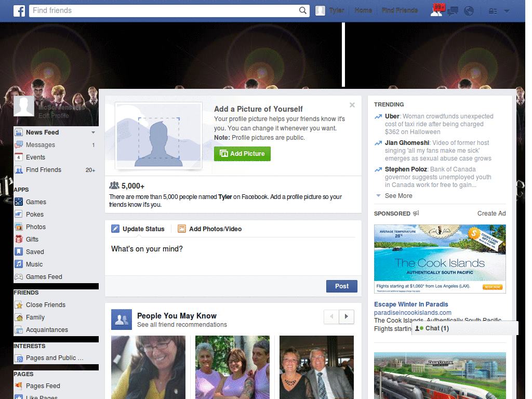Screen dimensions: 532x399
Task: Open the messages icon in top bar
Action: coord(453,11)
